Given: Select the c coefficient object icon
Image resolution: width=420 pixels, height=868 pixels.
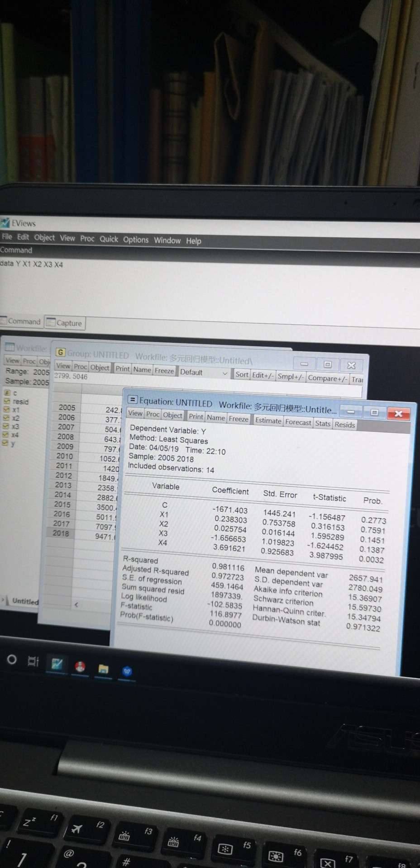Looking at the screenshot, I should pos(7,392).
